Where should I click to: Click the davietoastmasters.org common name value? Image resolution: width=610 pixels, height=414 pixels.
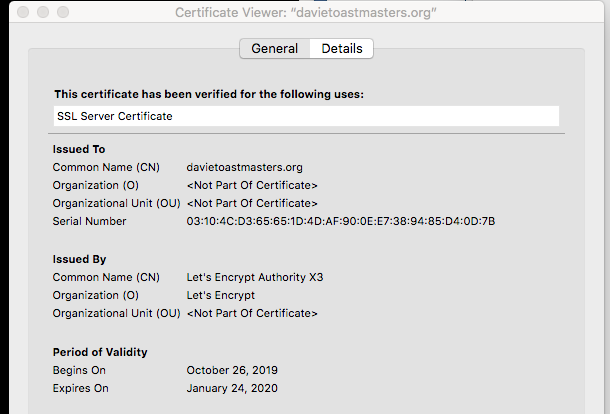[x=244, y=167]
